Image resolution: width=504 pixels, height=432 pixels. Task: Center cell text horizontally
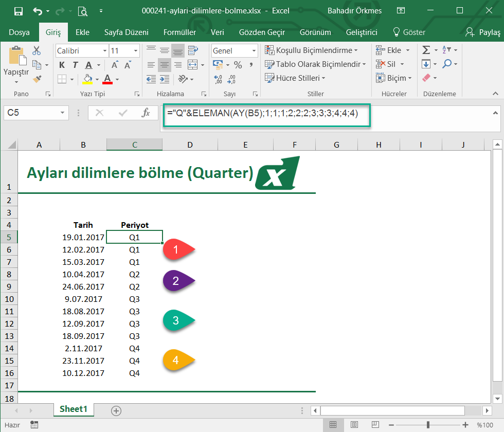click(165, 65)
